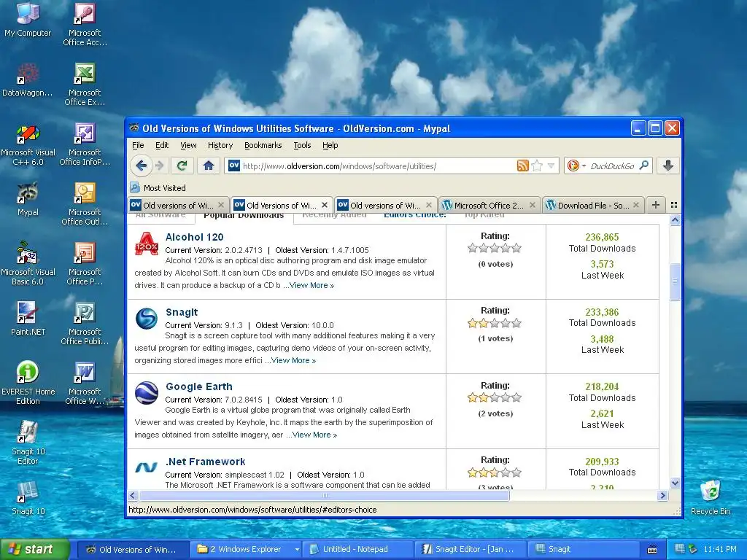This screenshot has width=747, height=560.
Task: Open the Edit menu
Action: point(162,145)
